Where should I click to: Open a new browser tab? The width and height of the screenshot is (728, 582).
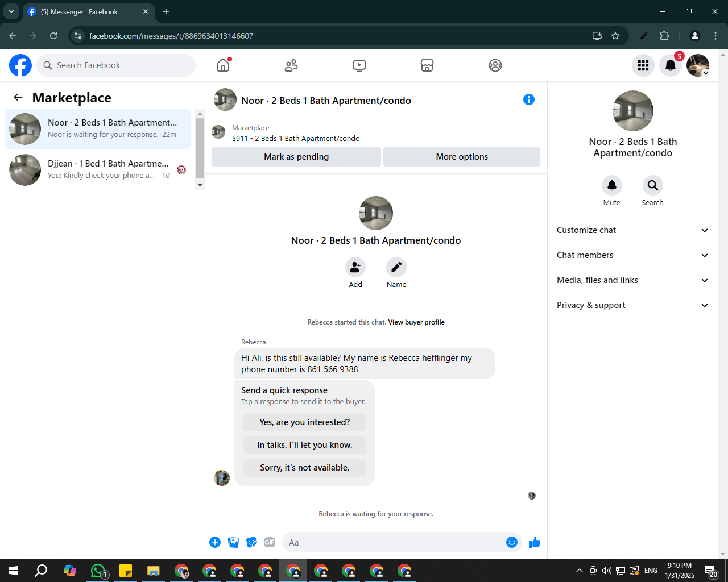(166, 11)
